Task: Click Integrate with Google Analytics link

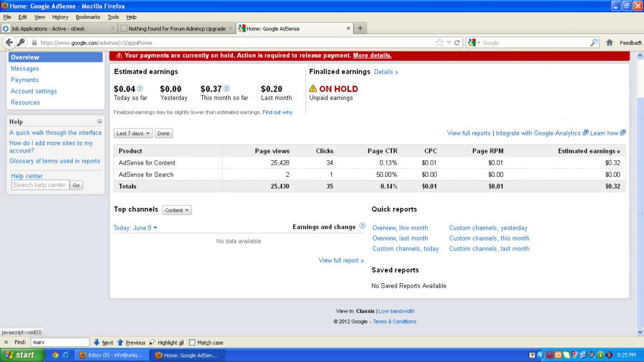Action: [538, 133]
